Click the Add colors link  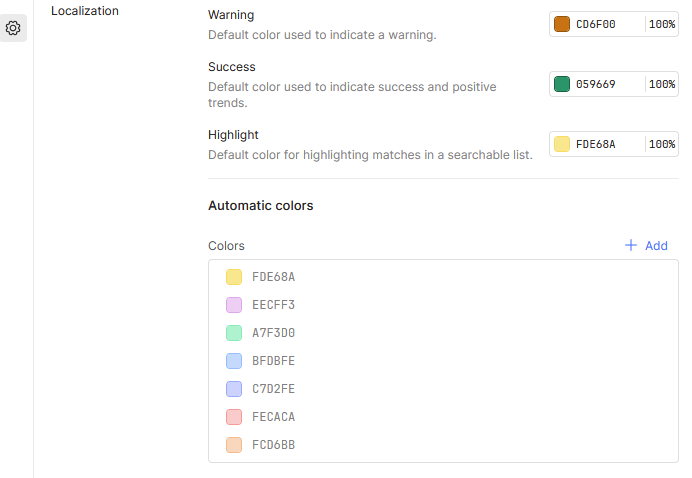coord(646,245)
